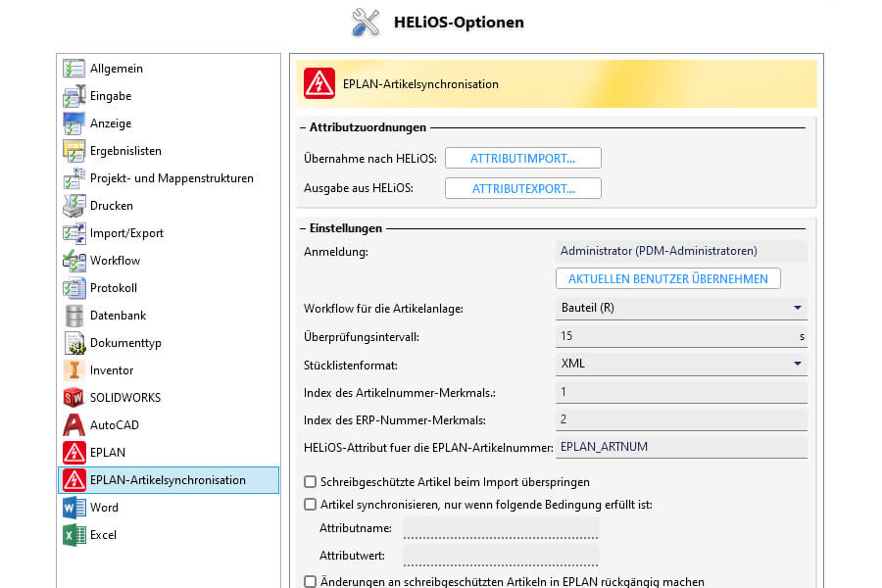Open the Stücklistenformat XML dropdown
This screenshot has height=588, width=882.
pos(681,364)
